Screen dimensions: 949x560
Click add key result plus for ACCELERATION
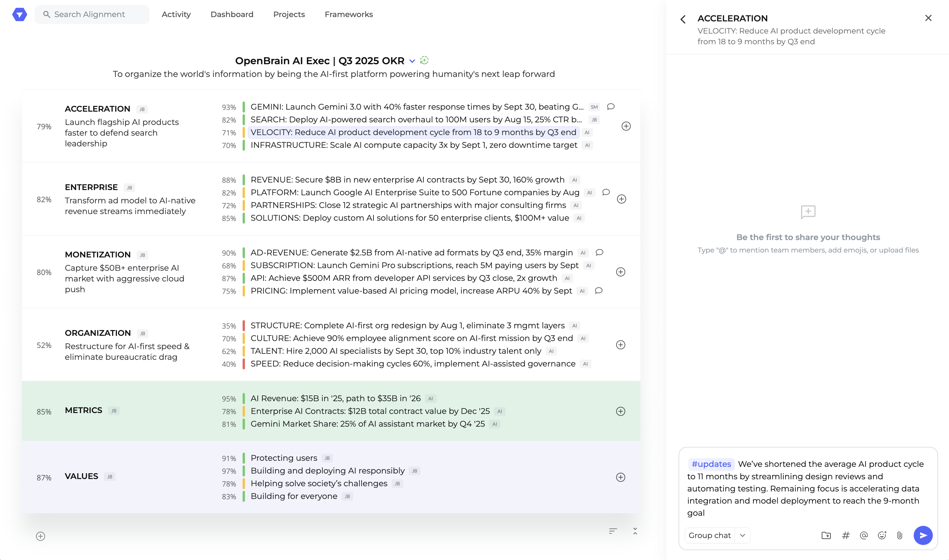click(626, 126)
